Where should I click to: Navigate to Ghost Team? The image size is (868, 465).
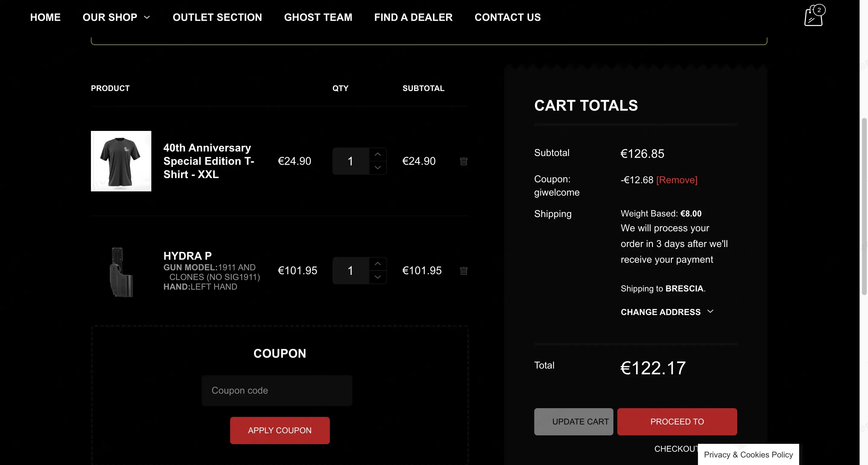[318, 17]
